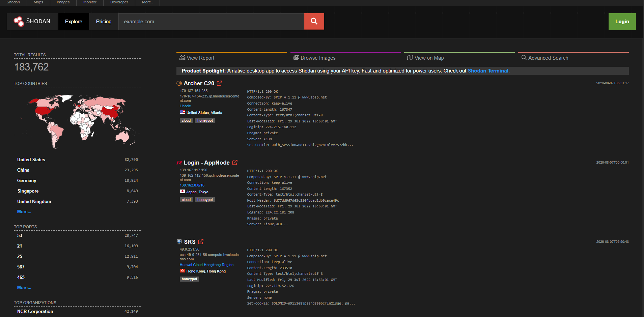Click the Browse Images picture icon
The image size is (644, 317).
296,58
